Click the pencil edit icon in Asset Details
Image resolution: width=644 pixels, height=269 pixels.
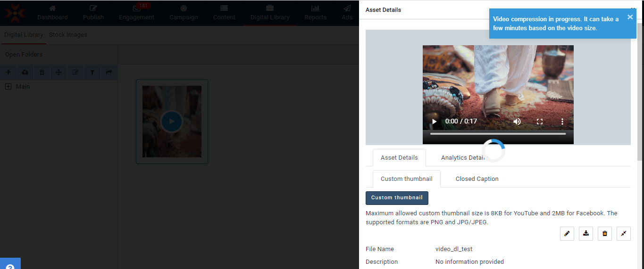pos(567,234)
